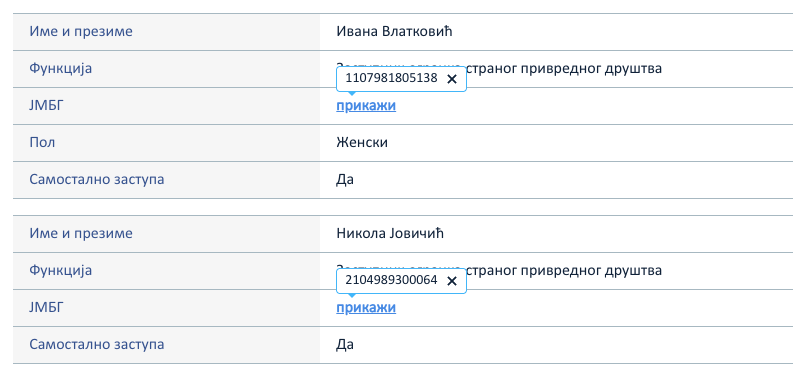Click the прикажи link for Никола Јовичић
Image resolution: width=793 pixels, height=379 pixels.
point(366,308)
